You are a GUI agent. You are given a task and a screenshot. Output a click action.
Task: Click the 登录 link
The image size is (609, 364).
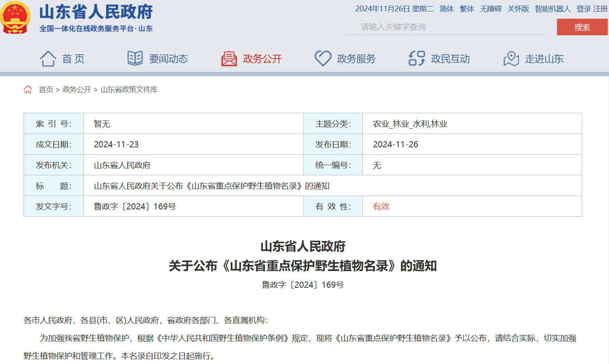(583, 9)
